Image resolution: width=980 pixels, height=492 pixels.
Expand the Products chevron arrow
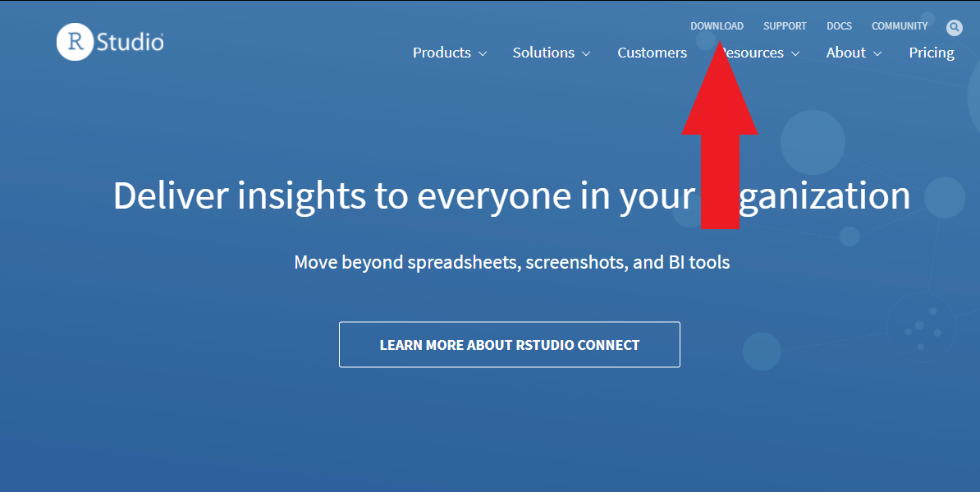pyautogui.click(x=483, y=53)
